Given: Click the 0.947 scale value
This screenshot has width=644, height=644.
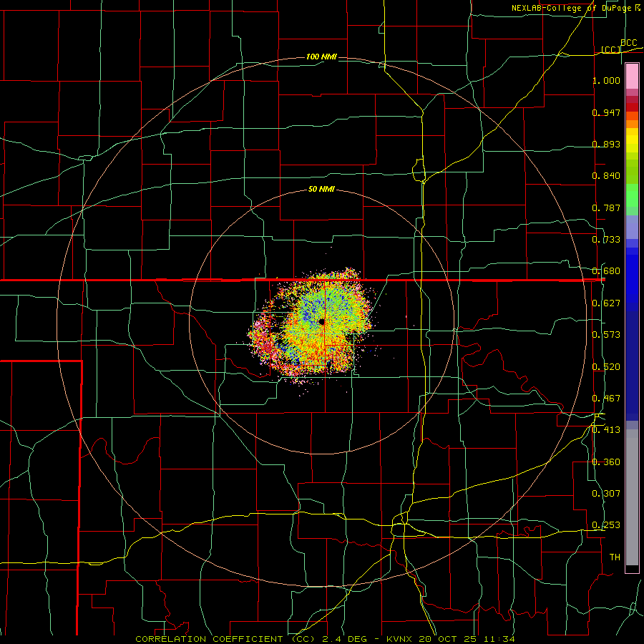Looking at the screenshot, I should [x=606, y=112].
